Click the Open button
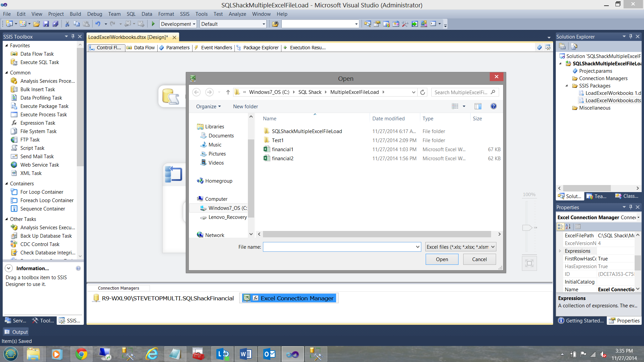Image resolution: width=644 pixels, height=362 pixels. 442,259
